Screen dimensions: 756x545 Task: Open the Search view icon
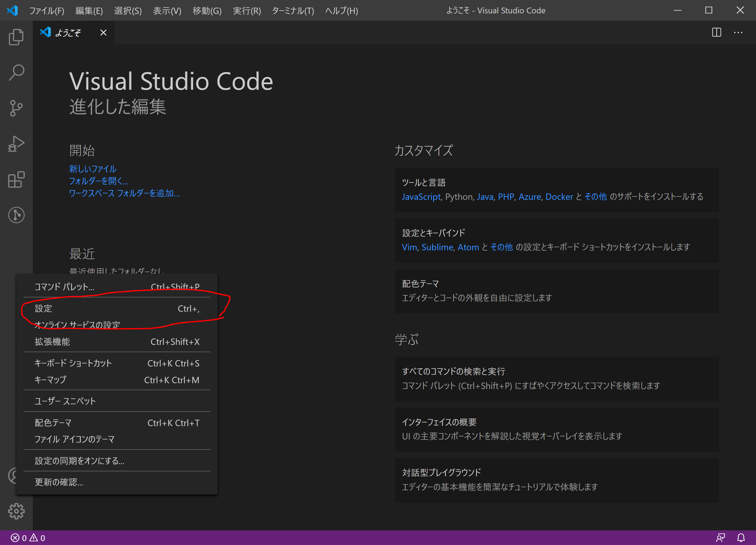pyautogui.click(x=16, y=72)
